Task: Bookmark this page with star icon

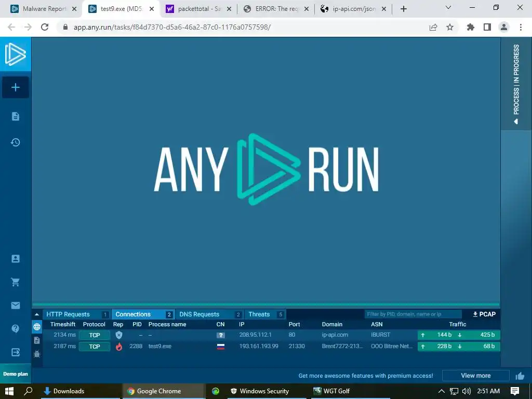Action: pos(450,27)
